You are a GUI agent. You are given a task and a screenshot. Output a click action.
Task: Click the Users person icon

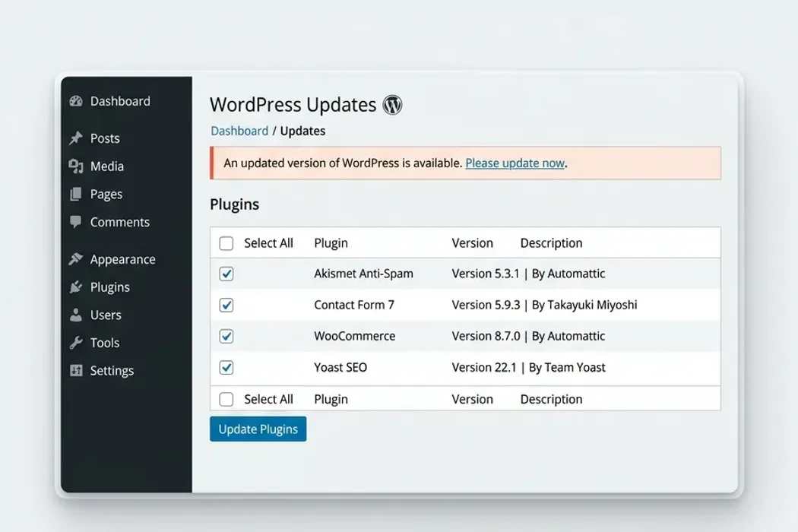coord(76,315)
